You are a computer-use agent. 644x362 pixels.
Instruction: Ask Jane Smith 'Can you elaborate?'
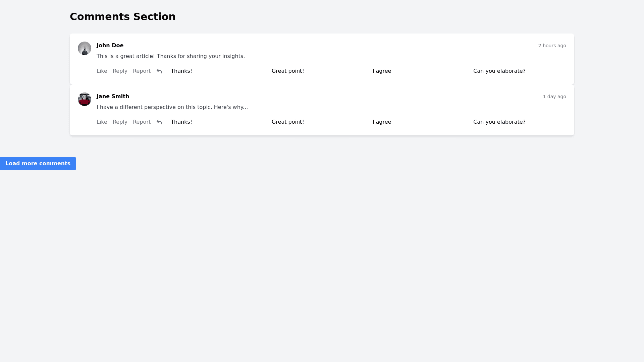click(499, 122)
